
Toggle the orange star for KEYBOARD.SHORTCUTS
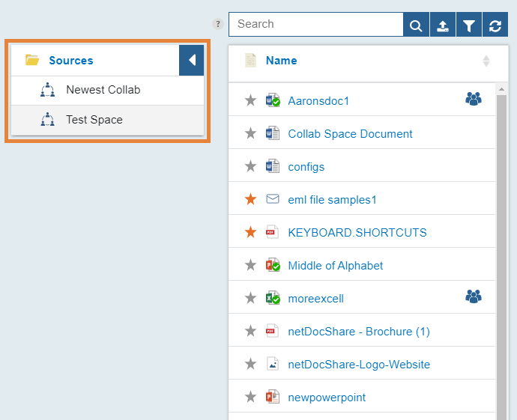pyautogui.click(x=250, y=232)
